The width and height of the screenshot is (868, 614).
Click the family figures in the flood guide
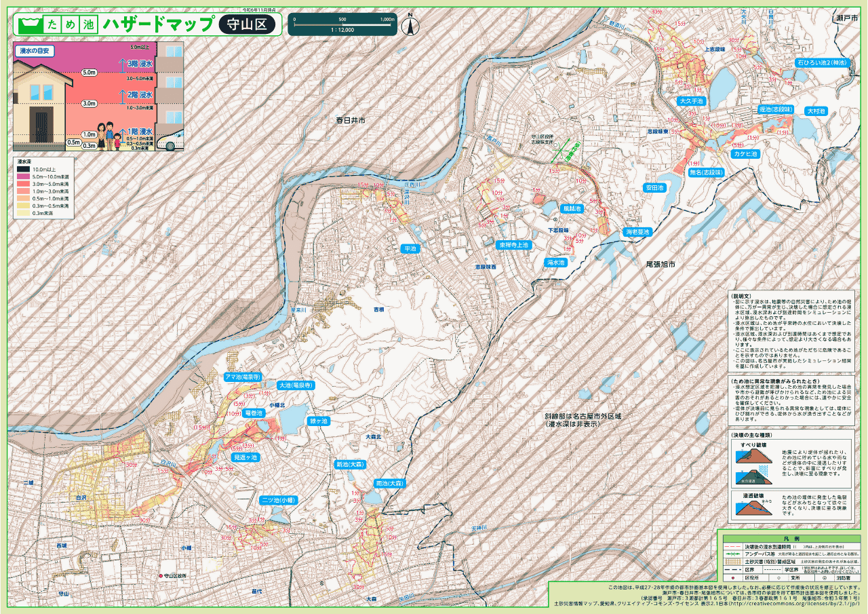pyautogui.click(x=108, y=136)
